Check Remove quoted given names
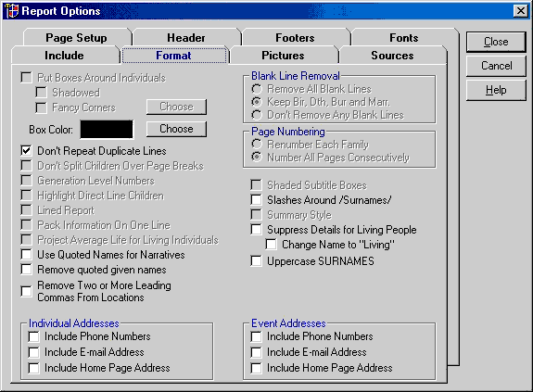This screenshot has height=392, width=533. click(x=26, y=270)
